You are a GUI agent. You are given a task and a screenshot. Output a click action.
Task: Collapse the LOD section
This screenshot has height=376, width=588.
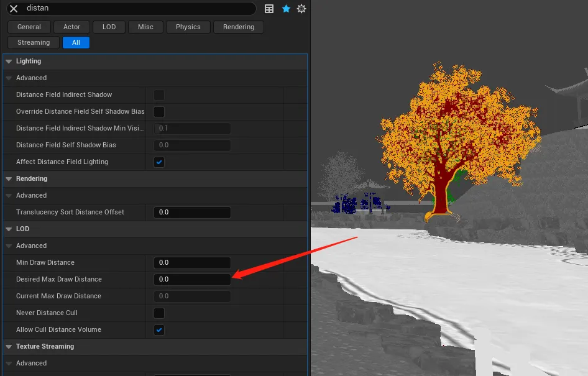[9, 229]
